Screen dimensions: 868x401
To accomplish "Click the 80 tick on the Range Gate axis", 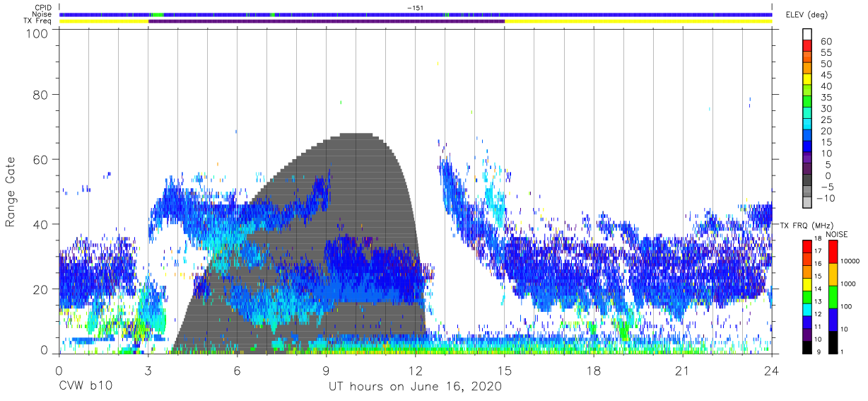I will (40, 94).
